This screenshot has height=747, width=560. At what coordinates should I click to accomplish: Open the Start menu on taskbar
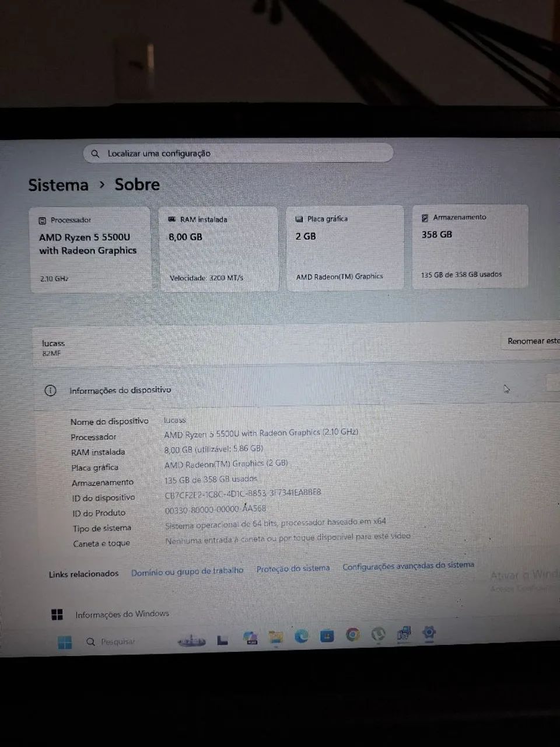click(65, 643)
